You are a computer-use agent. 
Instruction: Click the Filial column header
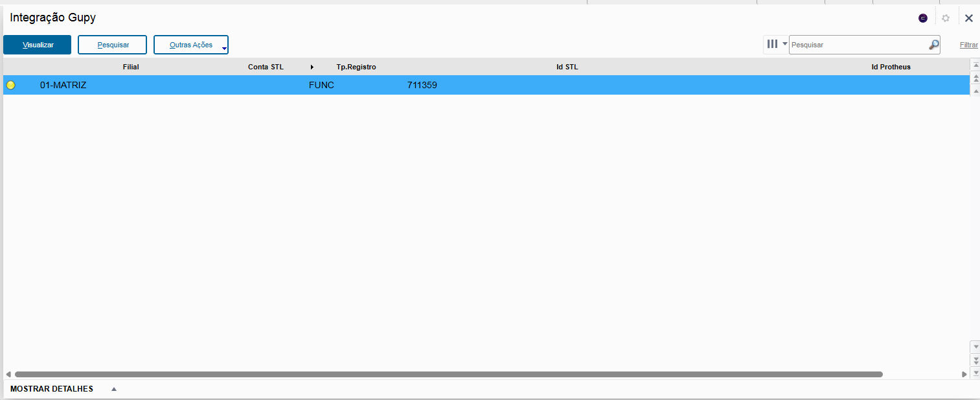pos(131,67)
